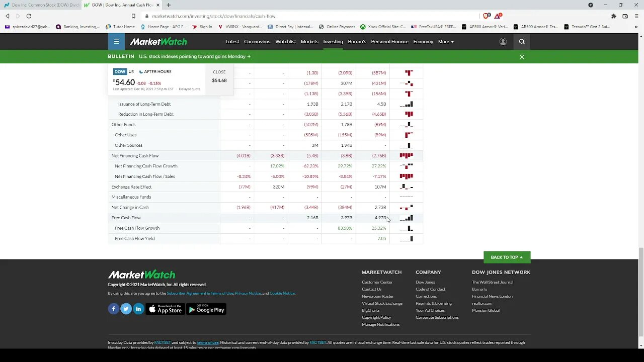Switch to the Dow Inc. Common Stock tab
644x362 pixels.
pyautogui.click(x=41, y=5)
